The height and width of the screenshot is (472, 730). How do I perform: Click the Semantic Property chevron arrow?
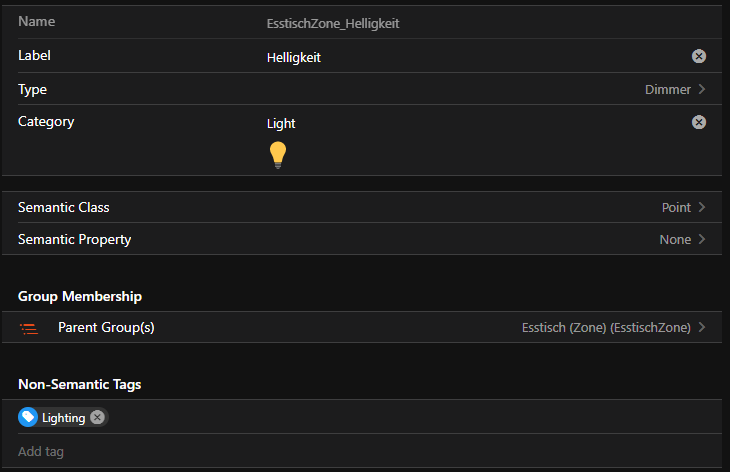tap(702, 240)
